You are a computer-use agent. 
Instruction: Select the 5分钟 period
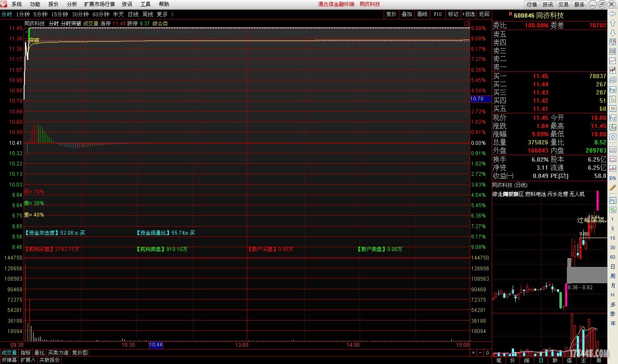[x=41, y=14]
